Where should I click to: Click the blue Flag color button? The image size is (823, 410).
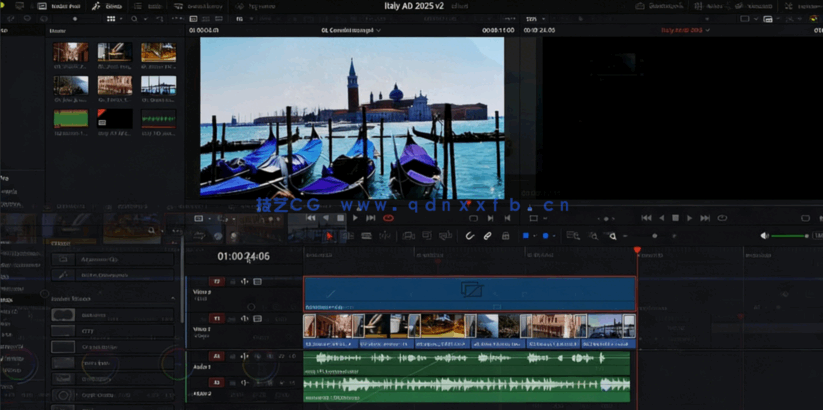pos(525,236)
